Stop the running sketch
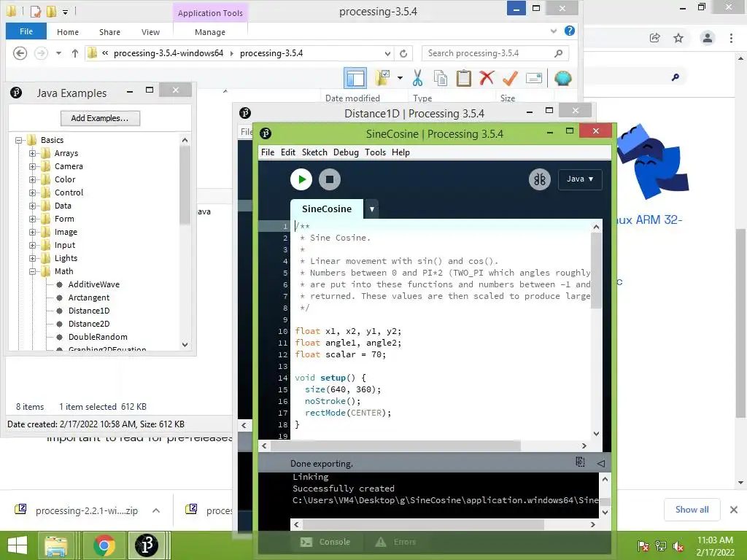The width and height of the screenshot is (747, 560). coord(329,179)
